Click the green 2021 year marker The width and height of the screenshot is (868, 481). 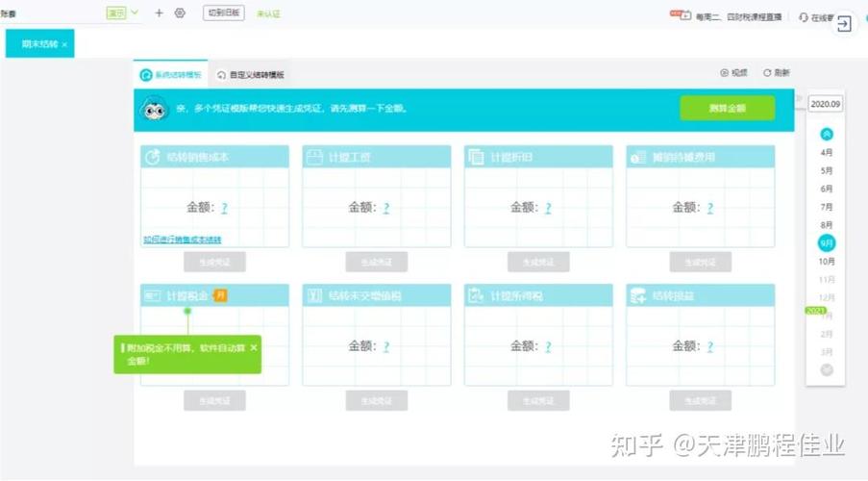[815, 311]
